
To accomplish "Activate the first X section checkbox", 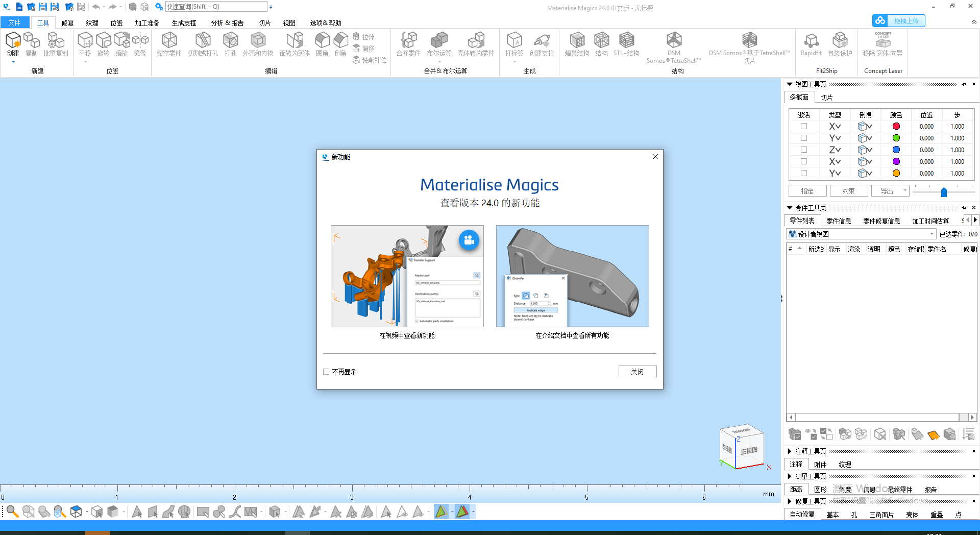I will click(x=804, y=126).
